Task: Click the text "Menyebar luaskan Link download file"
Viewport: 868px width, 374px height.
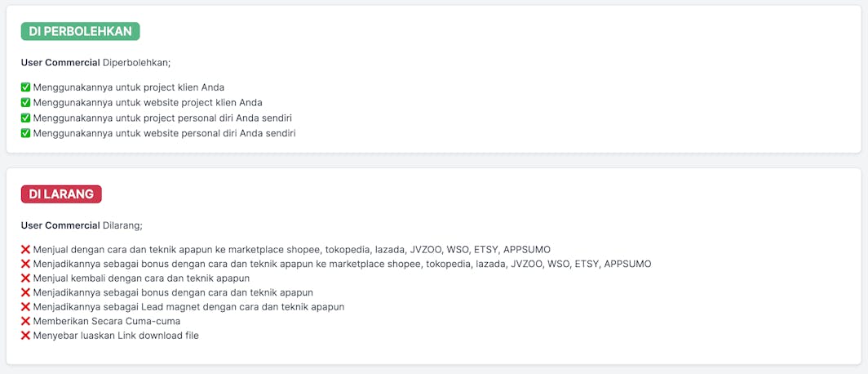Action: point(116,336)
